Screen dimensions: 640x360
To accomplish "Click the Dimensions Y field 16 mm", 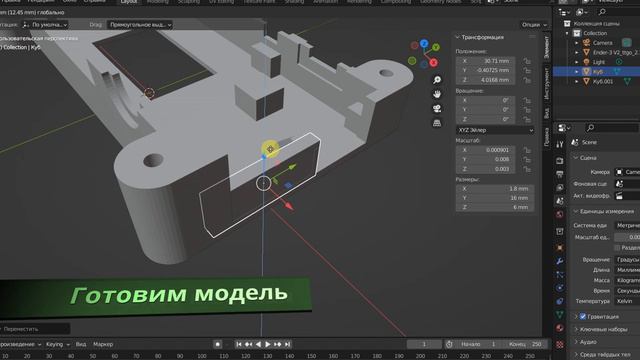I will (x=495, y=198).
